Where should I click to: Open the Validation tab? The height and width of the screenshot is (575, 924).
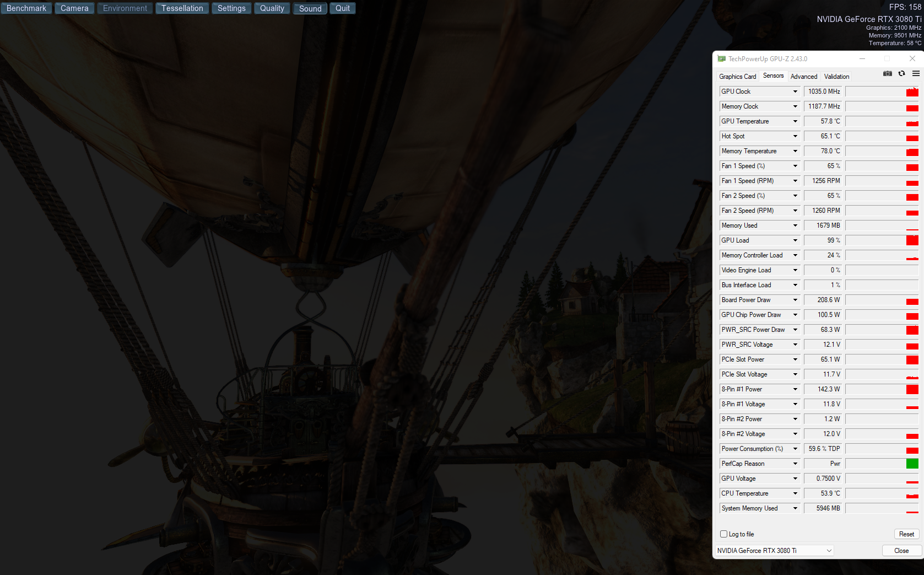[836, 77]
